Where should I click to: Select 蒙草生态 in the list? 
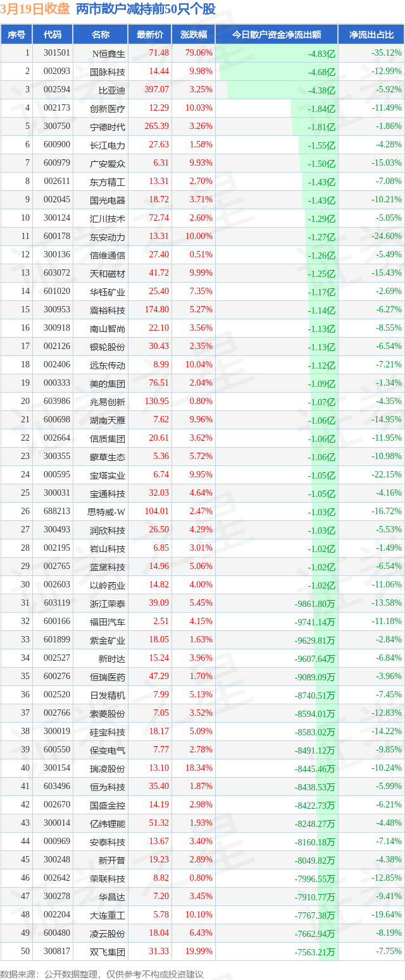point(108,456)
